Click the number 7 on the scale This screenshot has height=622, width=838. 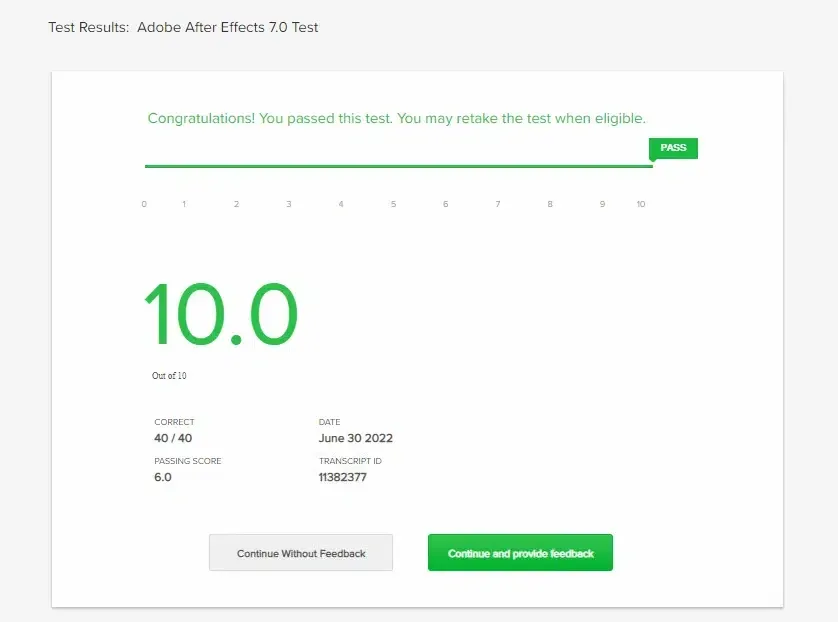coord(497,204)
